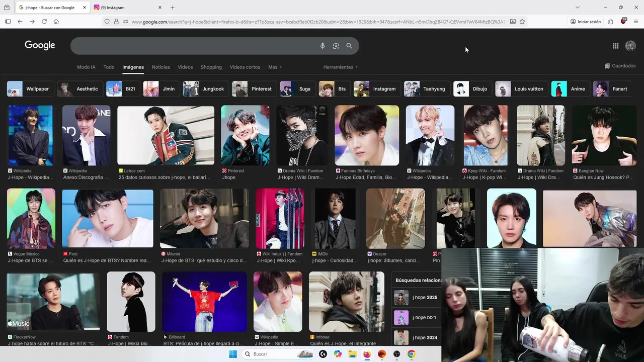Click the Iniciar sesión button
Screen dimensions: 644x362
coord(586,22)
